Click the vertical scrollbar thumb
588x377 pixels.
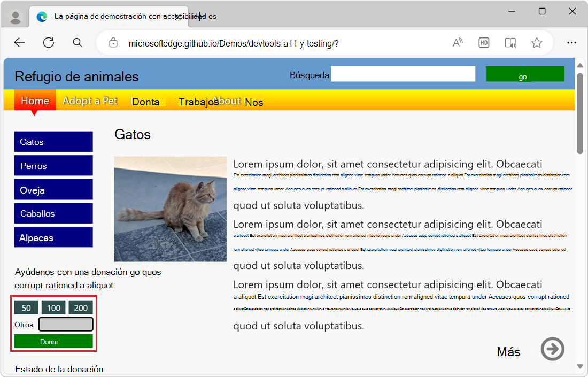point(580,113)
